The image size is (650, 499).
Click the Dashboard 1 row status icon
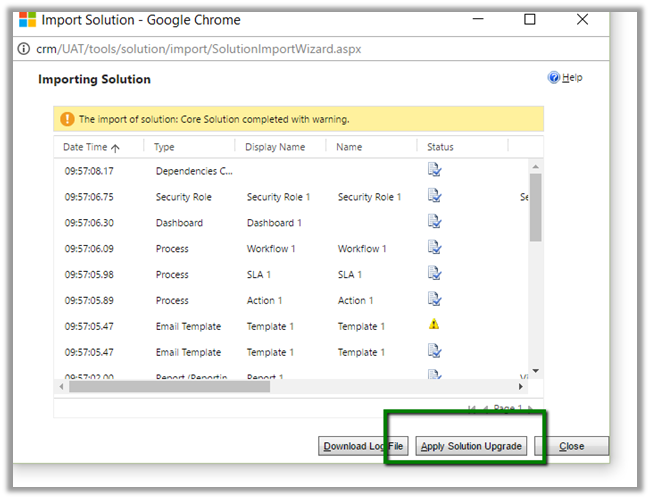tap(435, 222)
